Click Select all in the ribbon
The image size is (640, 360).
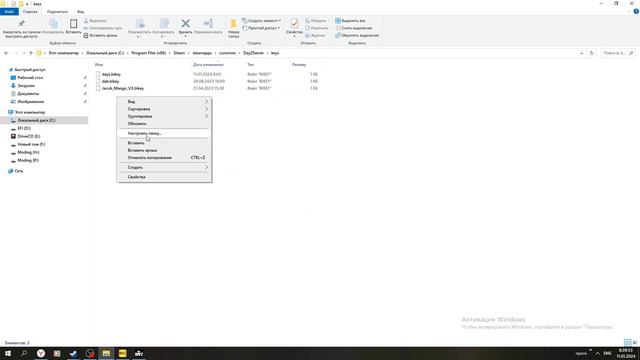[350, 20]
